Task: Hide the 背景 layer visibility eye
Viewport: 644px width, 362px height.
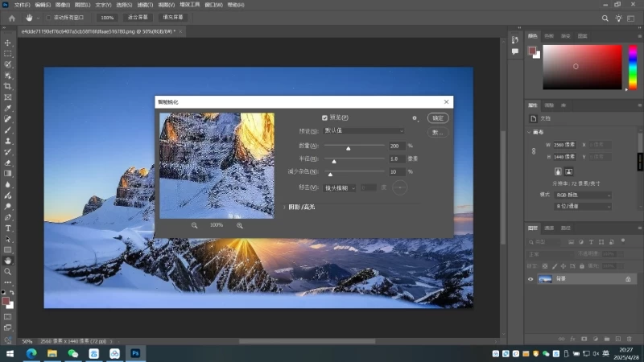Action: point(530,279)
